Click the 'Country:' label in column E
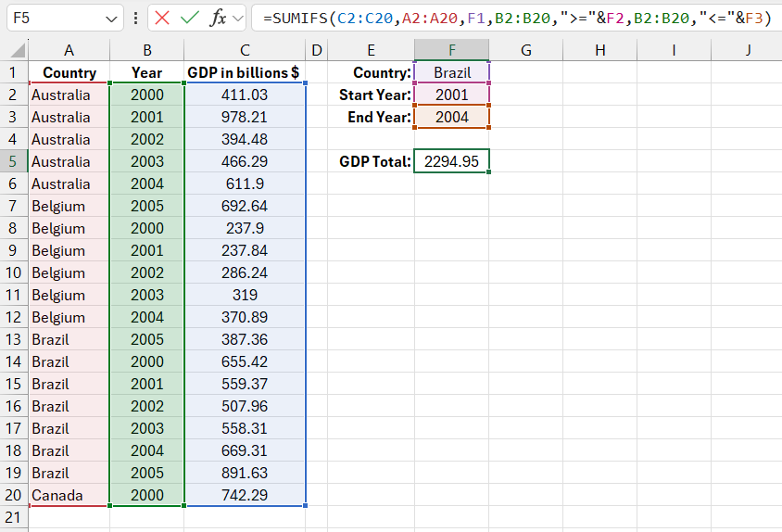 (382, 73)
